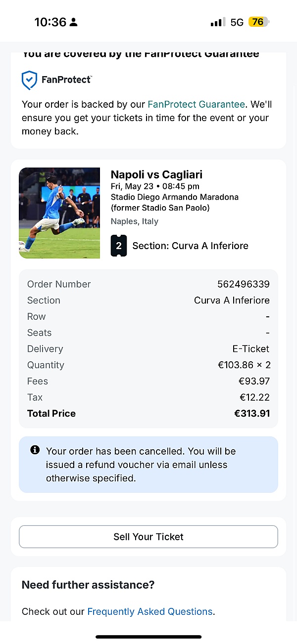297x644 pixels.
Task: Tap the FanProtect shield logo icon
Action: point(29,80)
